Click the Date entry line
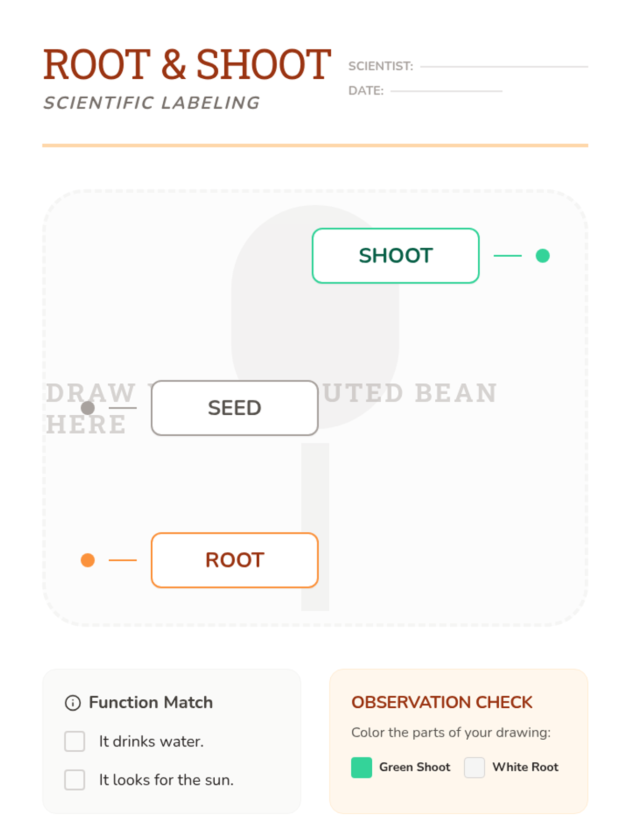 (446, 90)
